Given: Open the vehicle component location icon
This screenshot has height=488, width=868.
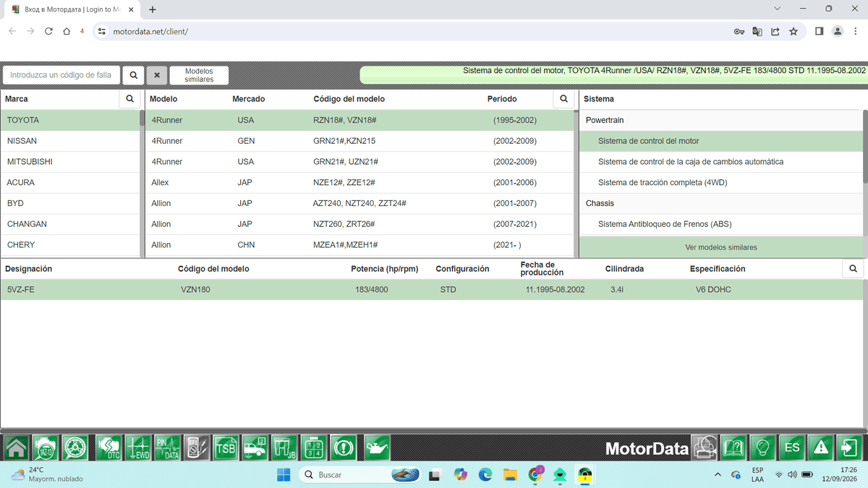Looking at the screenshot, I should pyautogui.click(x=255, y=448).
